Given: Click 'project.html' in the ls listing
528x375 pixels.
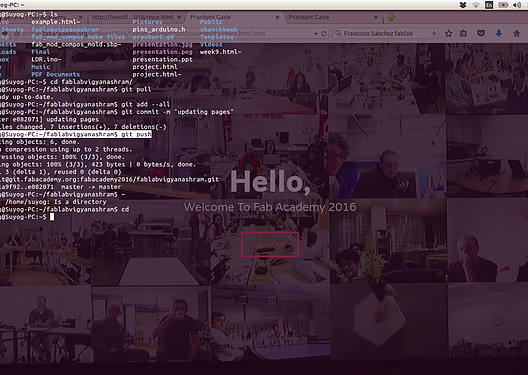Looking at the screenshot, I should point(155,67).
